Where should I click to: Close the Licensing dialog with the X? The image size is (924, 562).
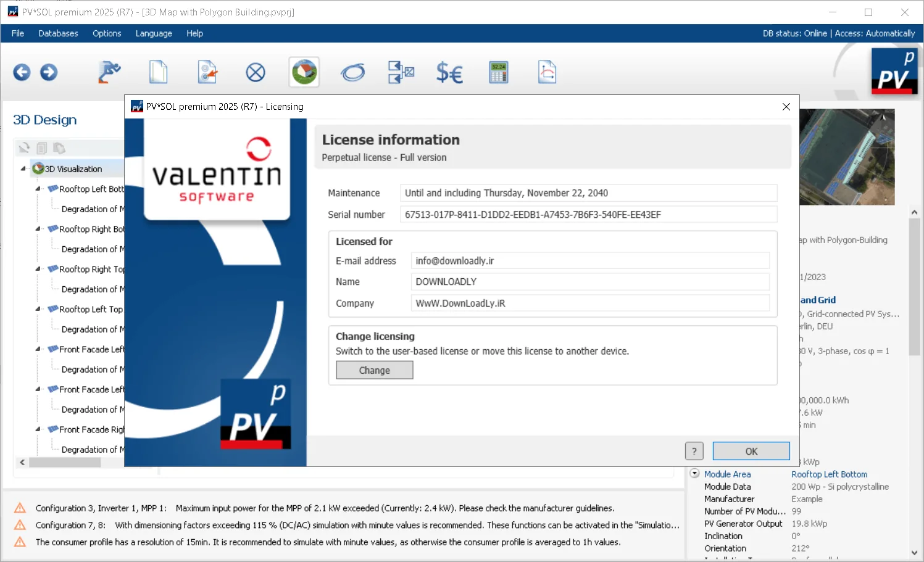pos(786,107)
